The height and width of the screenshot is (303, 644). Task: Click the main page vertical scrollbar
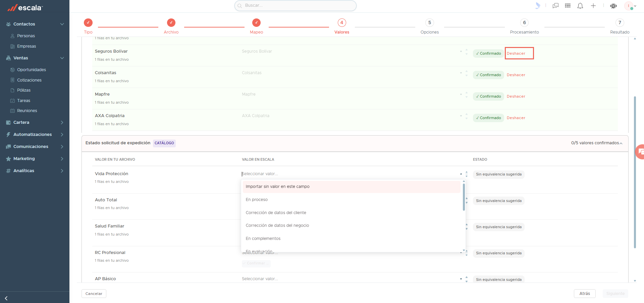(635, 172)
